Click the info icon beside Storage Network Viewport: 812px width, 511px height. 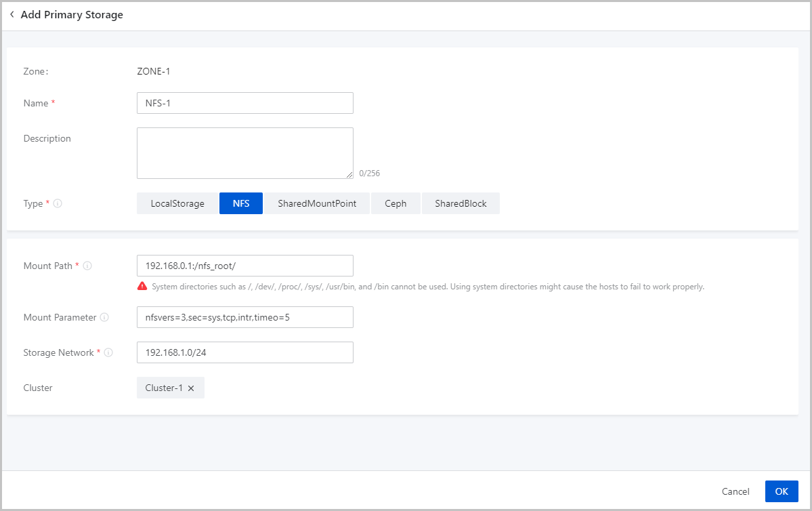pos(108,352)
